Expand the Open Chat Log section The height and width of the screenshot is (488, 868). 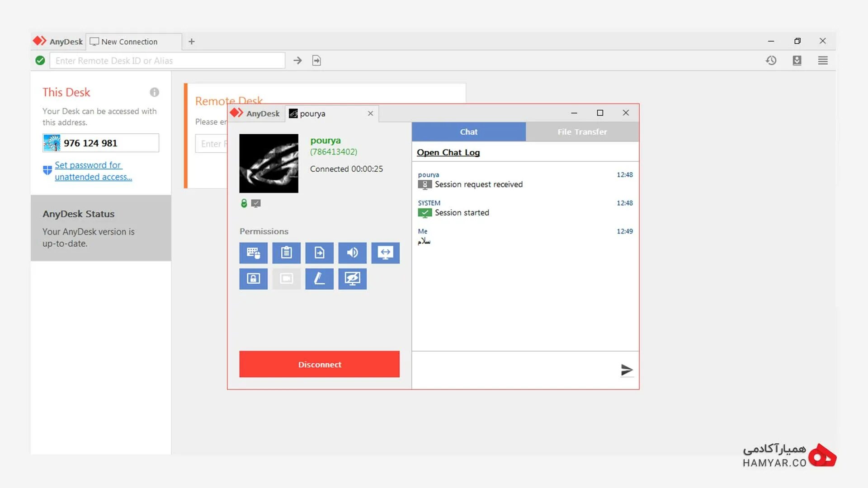[x=448, y=152]
